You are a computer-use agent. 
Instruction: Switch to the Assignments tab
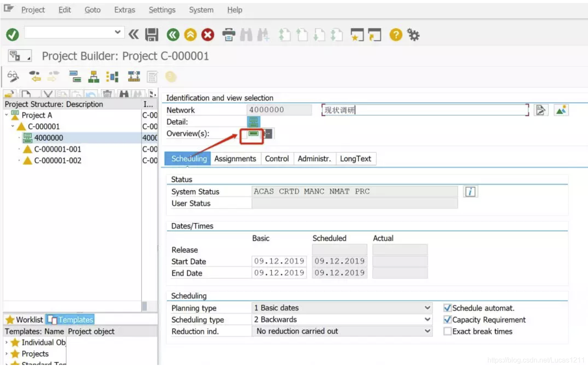(235, 159)
